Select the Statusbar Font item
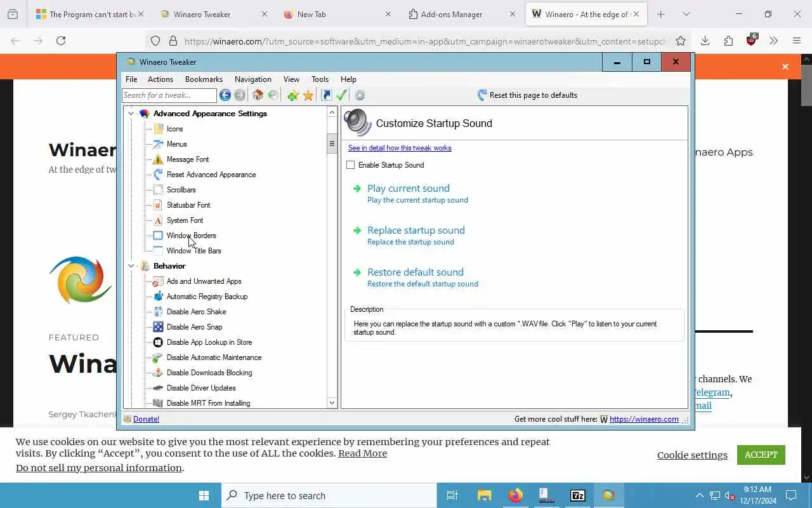Viewport: 812px width, 508px height. (188, 205)
